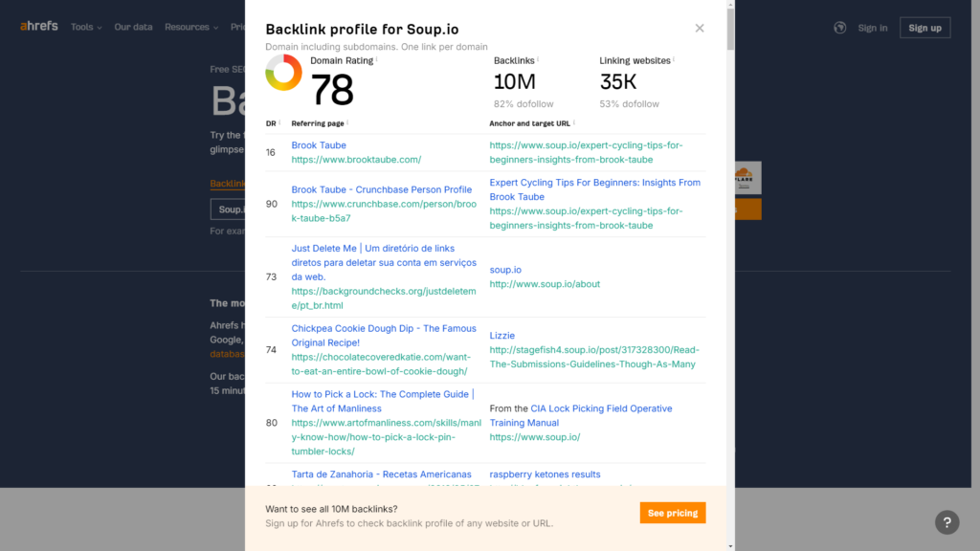980x551 pixels.
Task: Click the language globe icon
Action: tap(840, 28)
